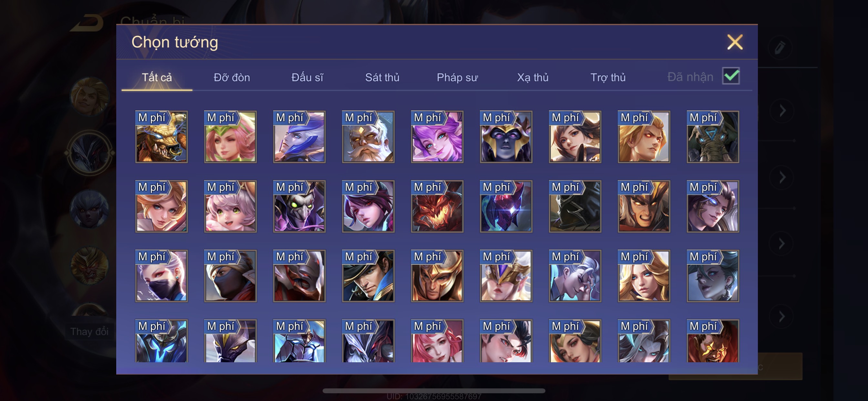Select the golden spartan helmet hero

coord(437,276)
